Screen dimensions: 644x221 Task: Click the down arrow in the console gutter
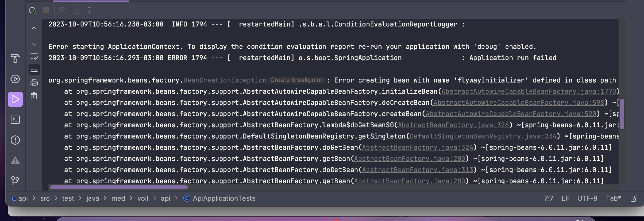[x=34, y=43]
